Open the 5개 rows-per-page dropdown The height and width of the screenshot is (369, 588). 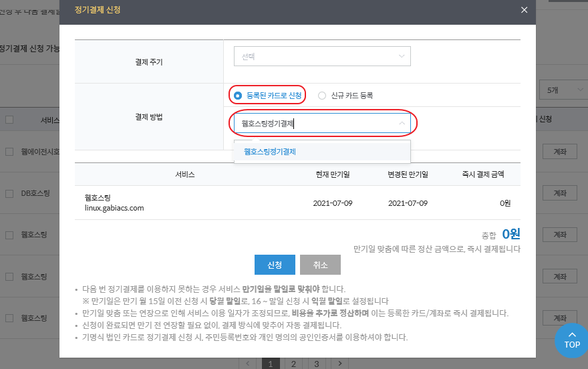(x=564, y=90)
